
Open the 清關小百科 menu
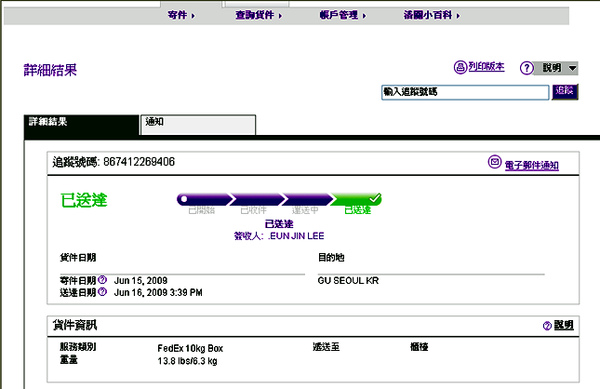point(432,15)
